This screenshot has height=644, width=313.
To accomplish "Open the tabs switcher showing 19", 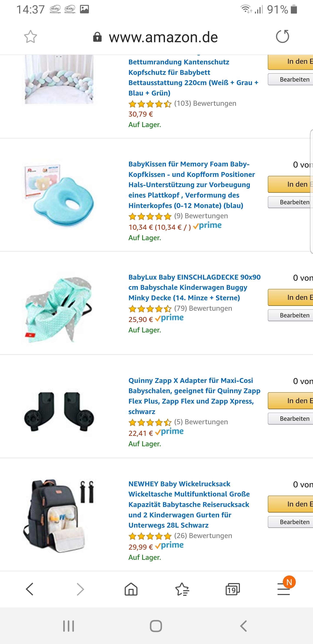I will (x=233, y=589).
